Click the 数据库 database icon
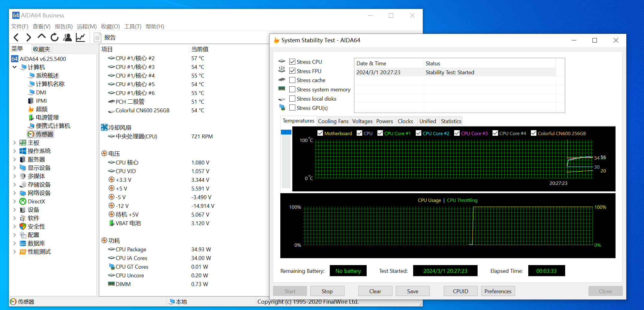The width and height of the screenshot is (644, 310). click(x=23, y=243)
